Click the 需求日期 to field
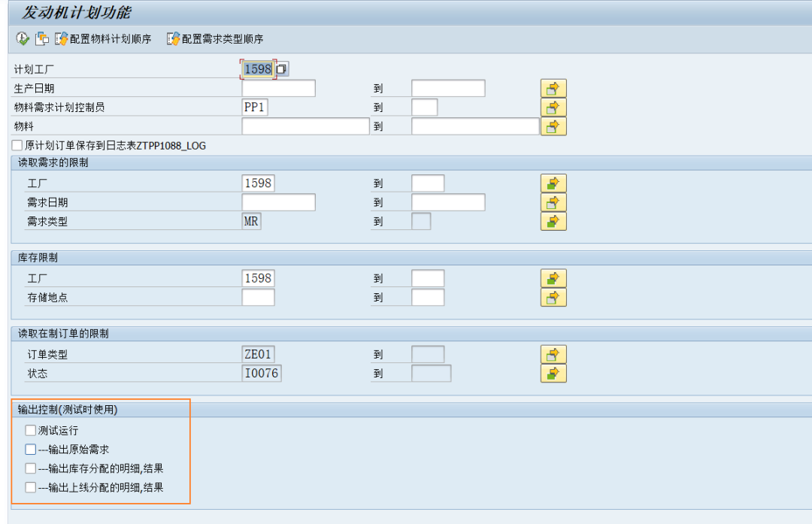The height and width of the screenshot is (524, 812). point(448,202)
